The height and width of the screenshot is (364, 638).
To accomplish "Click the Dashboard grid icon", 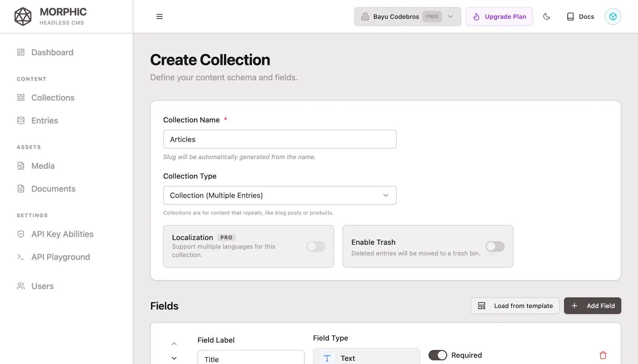I will click(21, 52).
